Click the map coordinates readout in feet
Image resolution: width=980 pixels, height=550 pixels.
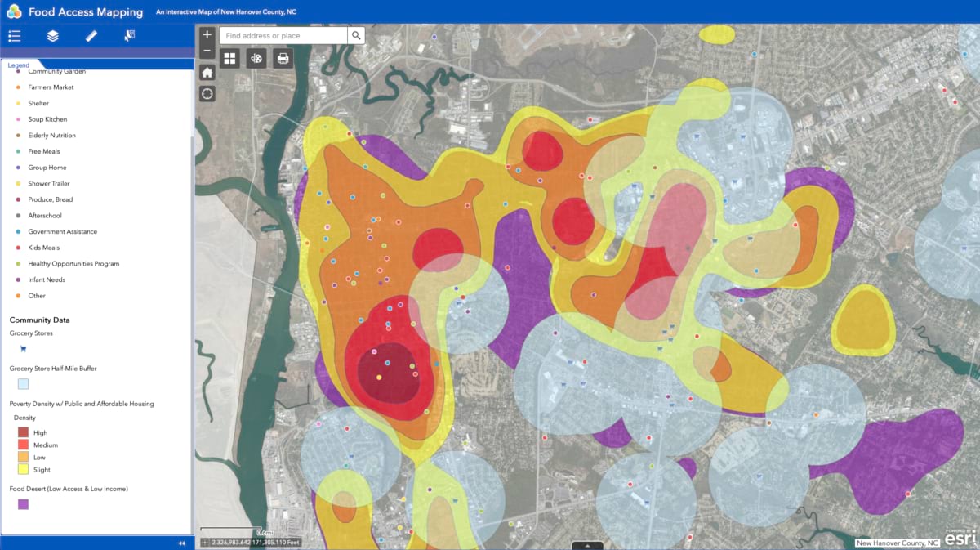[x=256, y=542]
